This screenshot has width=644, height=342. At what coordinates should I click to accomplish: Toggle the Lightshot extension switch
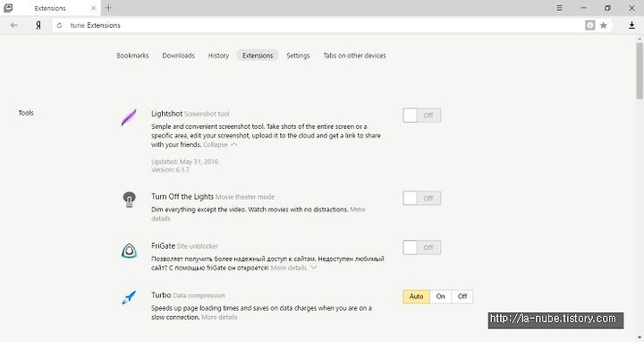click(x=422, y=115)
